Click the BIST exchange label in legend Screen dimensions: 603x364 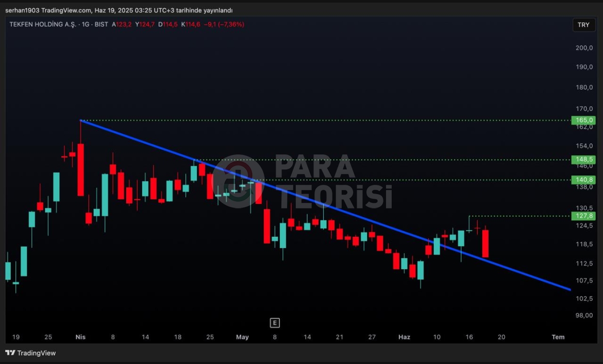[x=101, y=24]
